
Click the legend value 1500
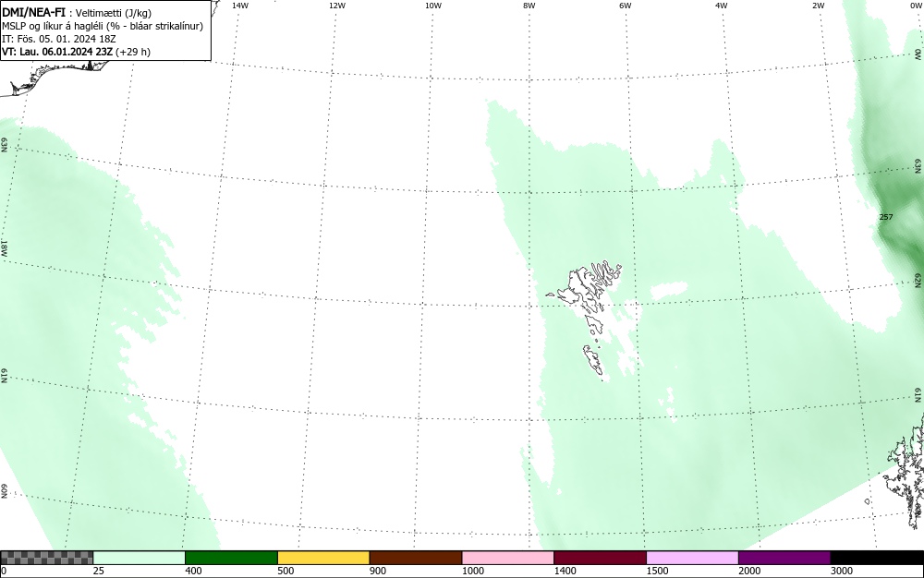657,571
